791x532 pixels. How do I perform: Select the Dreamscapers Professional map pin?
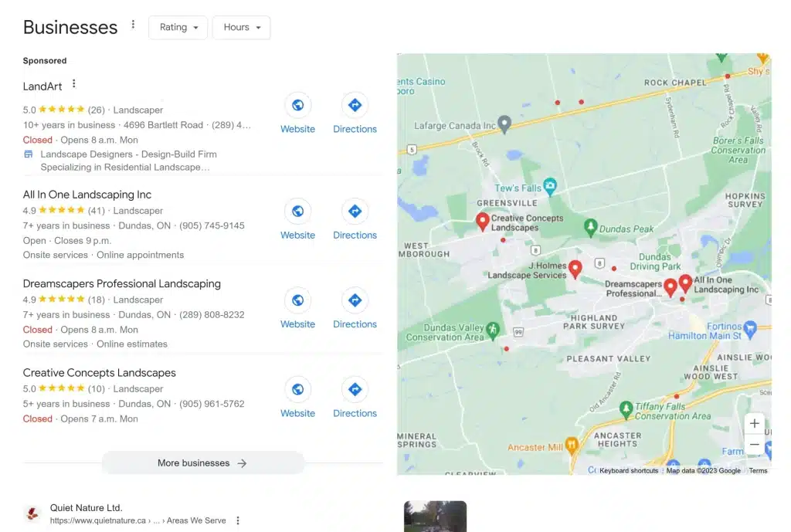tap(670, 287)
